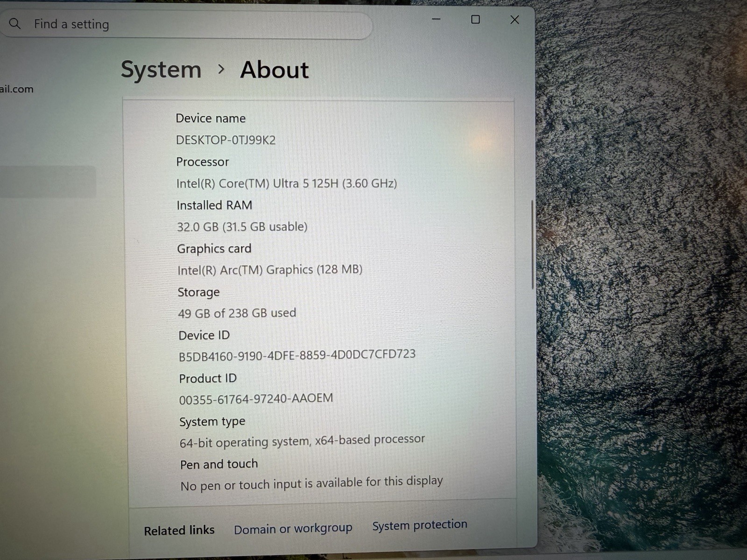The width and height of the screenshot is (747, 560).
Task: Click the Settings window vertical scrollbar
Action: (x=532, y=245)
